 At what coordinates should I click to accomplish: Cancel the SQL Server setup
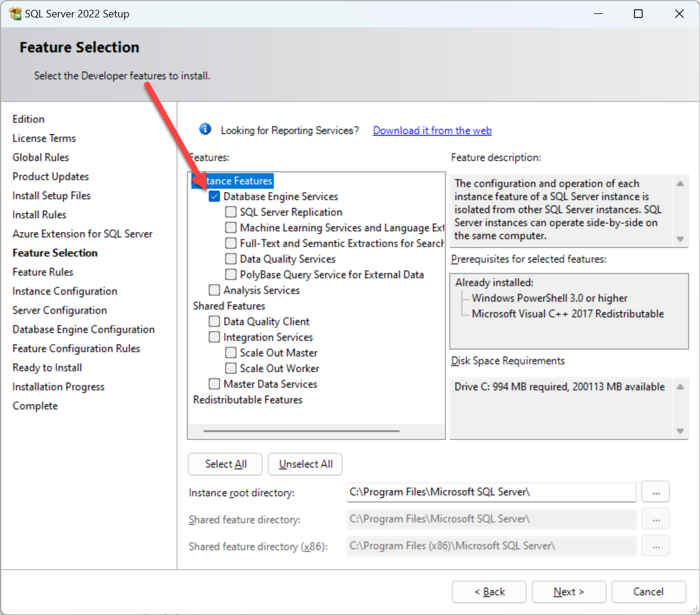click(x=648, y=592)
